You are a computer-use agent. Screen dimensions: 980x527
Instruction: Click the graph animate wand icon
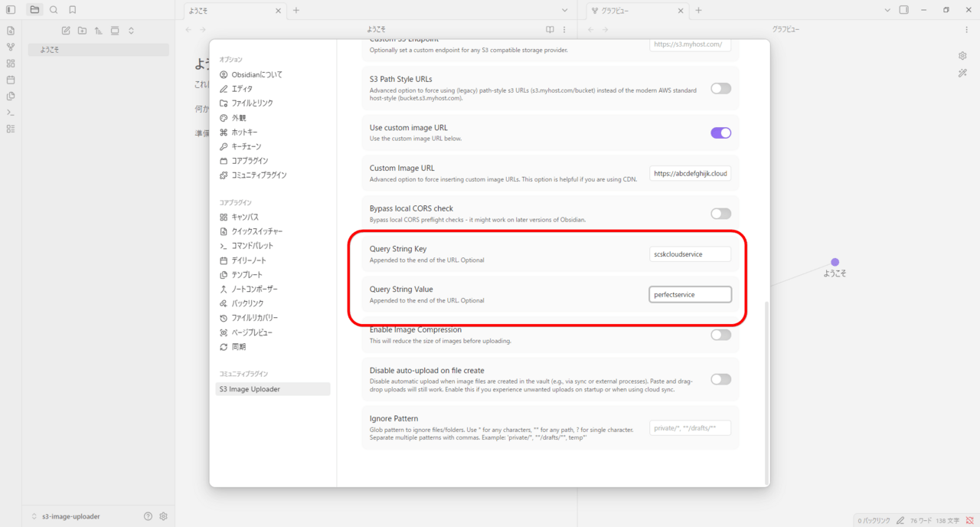pyautogui.click(x=962, y=73)
